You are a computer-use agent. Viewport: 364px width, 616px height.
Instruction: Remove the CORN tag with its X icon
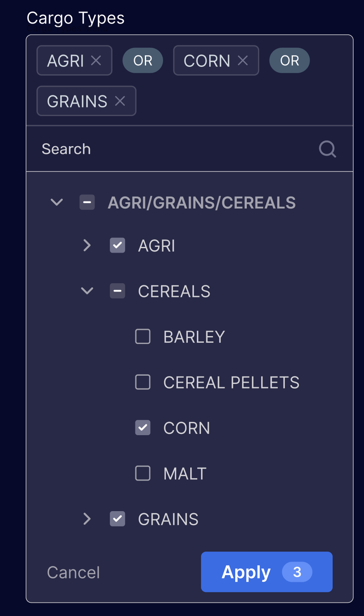click(243, 61)
